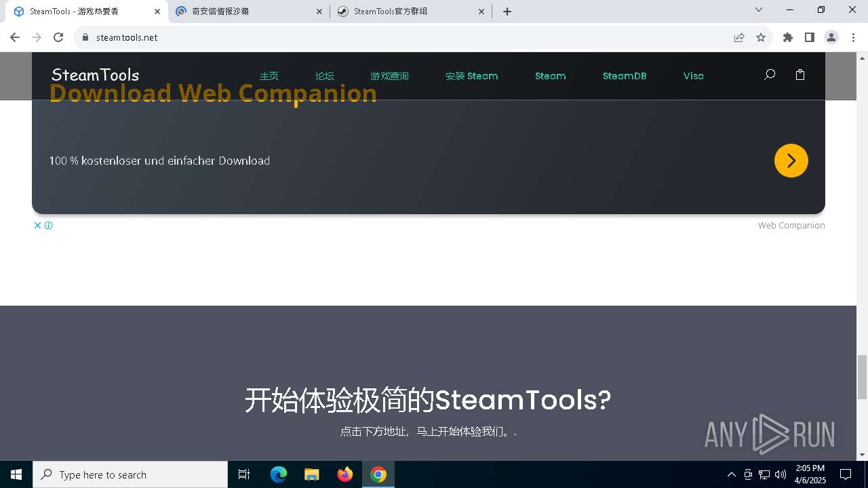The image size is (868, 488).
Task: Open the 安装 Steam navigation item
Action: 471,76
